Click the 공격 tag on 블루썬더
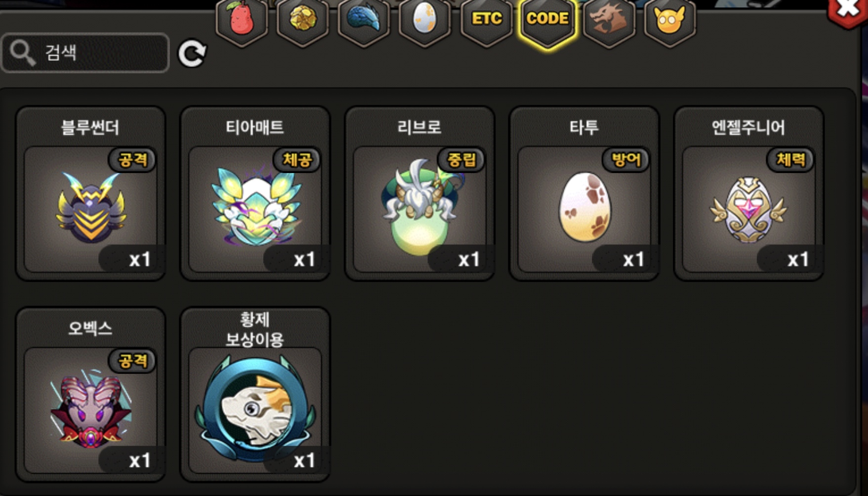Viewport: 868px width, 496px height. (132, 160)
